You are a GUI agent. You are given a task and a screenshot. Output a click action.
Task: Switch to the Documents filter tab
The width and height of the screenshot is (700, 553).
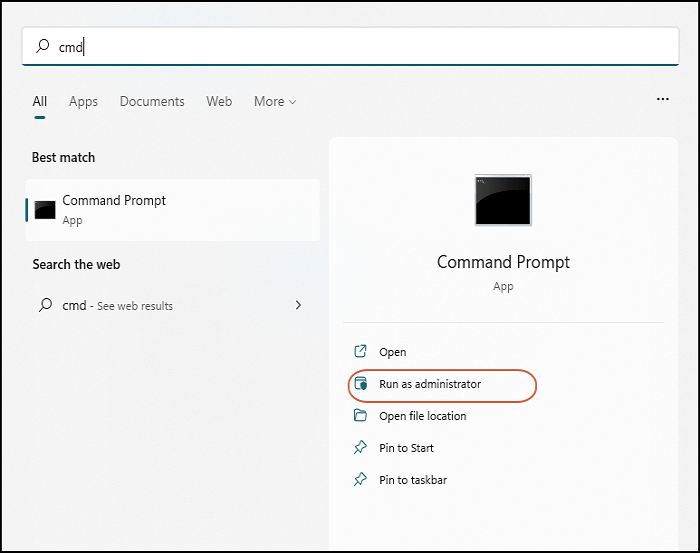pyautogui.click(x=152, y=101)
